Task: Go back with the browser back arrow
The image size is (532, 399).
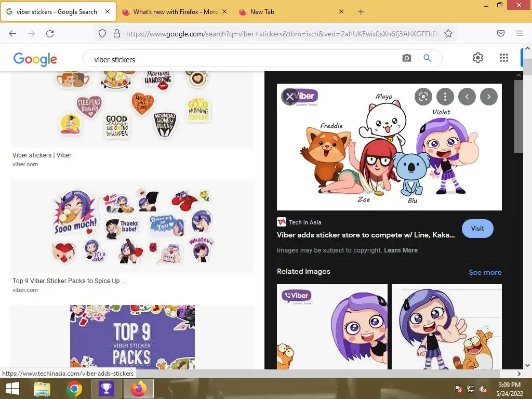Action: [x=12, y=34]
